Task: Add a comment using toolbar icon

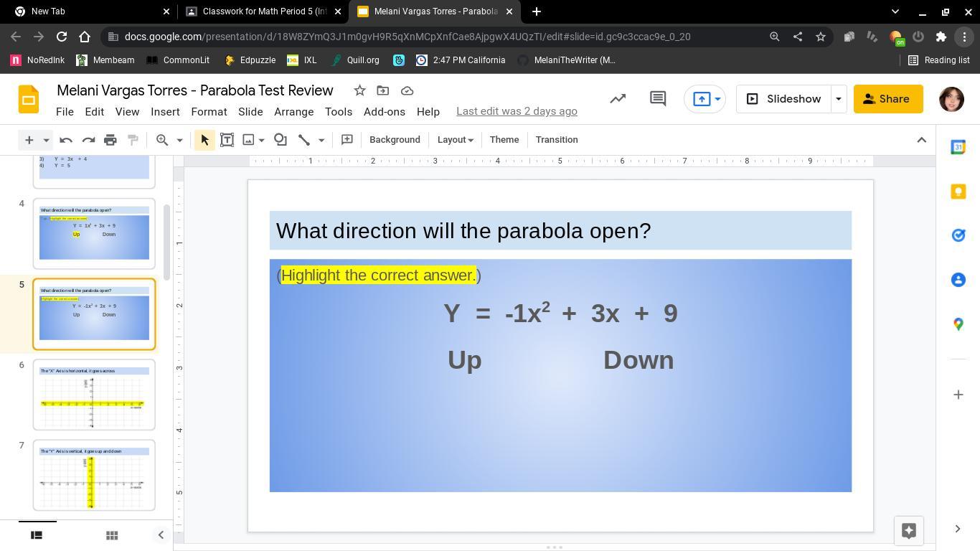Action: [347, 140]
